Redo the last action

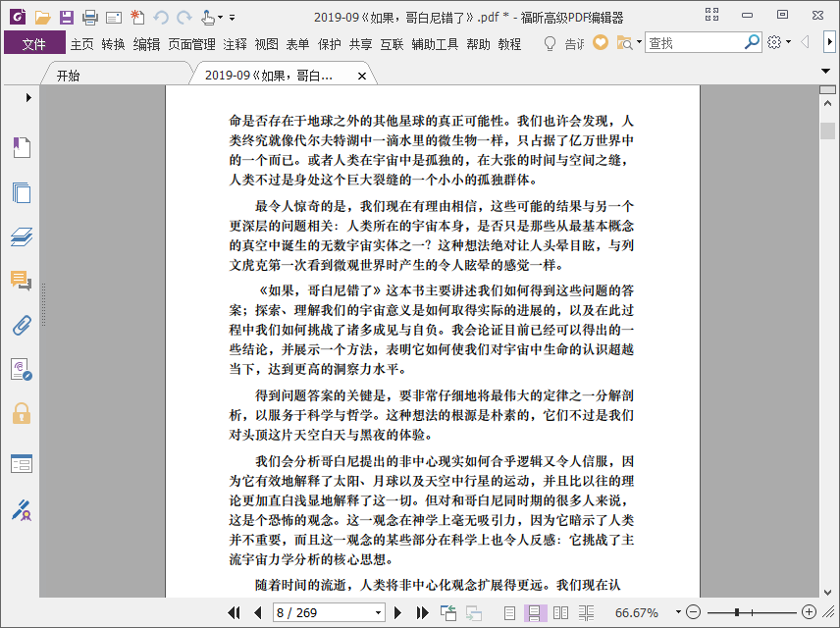[x=184, y=18]
